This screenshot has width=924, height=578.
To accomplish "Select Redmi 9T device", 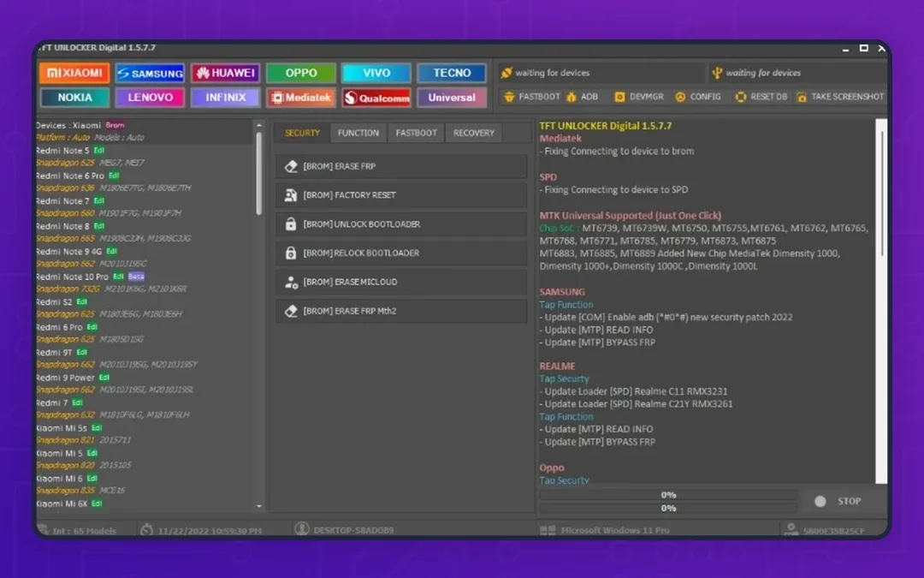I will [x=145, y=359].
